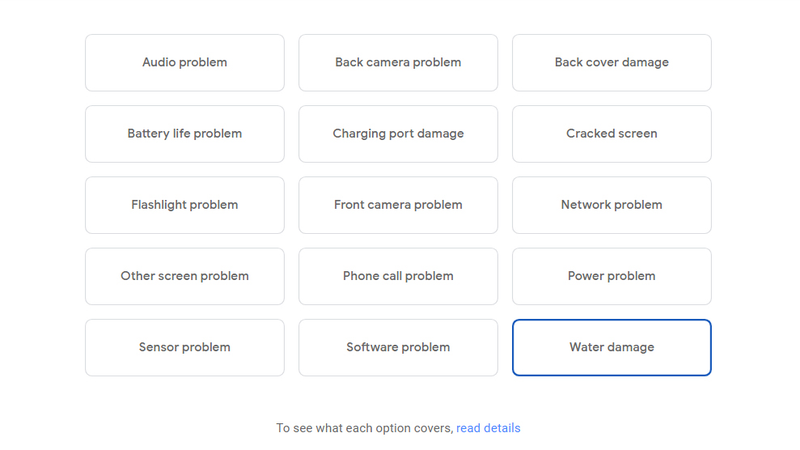
Task: Click the highlighted Water damage option
Action: click(612, 347)
